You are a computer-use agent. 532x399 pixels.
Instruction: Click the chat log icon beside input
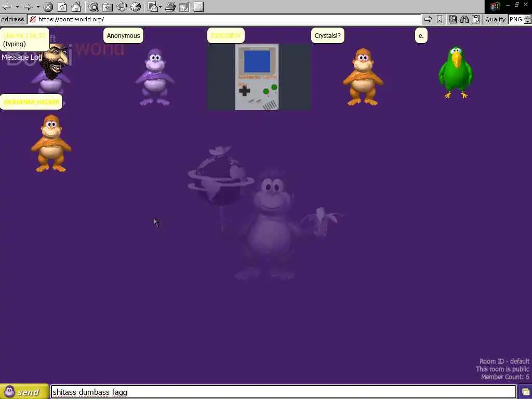(x=525, y=392)
